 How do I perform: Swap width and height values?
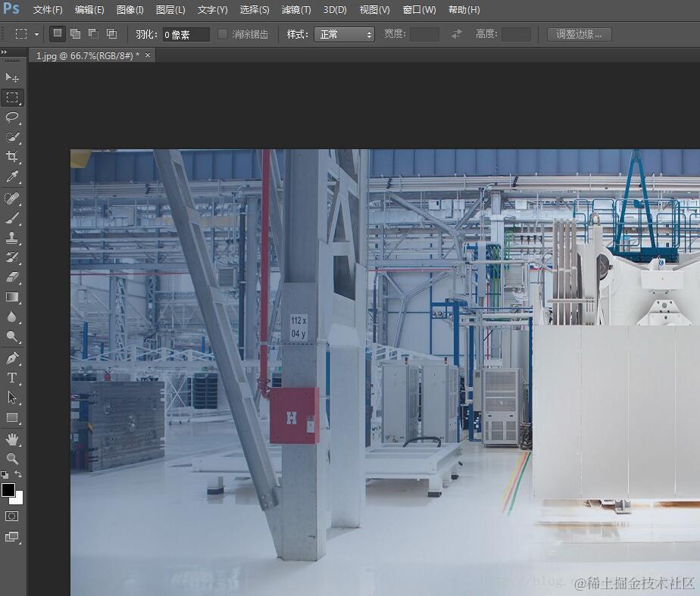[456, 34]
